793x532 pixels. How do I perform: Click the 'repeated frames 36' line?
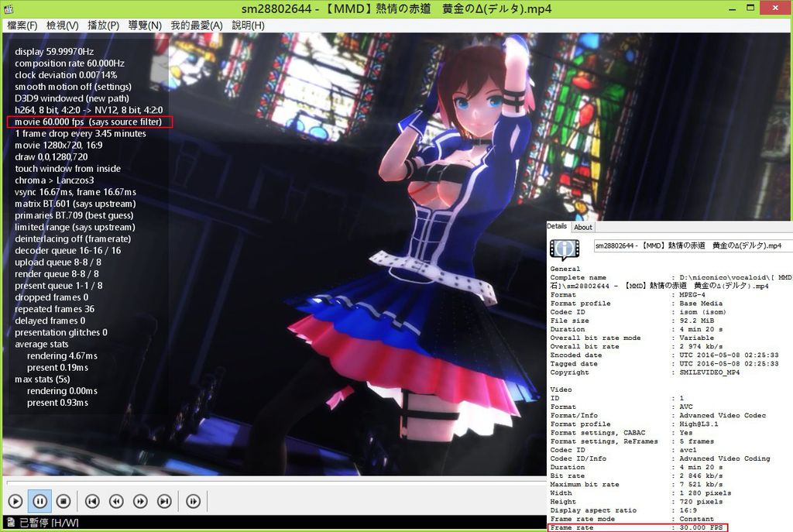coord(54,309)
